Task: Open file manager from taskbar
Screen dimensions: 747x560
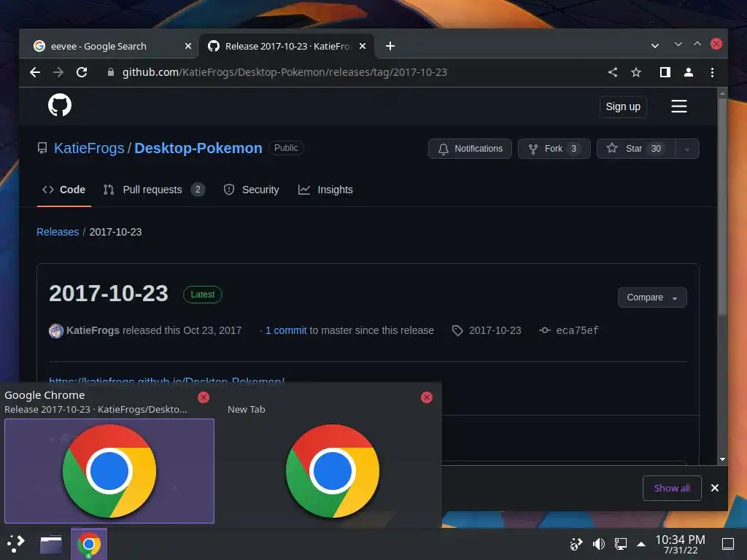Action: 51,544
